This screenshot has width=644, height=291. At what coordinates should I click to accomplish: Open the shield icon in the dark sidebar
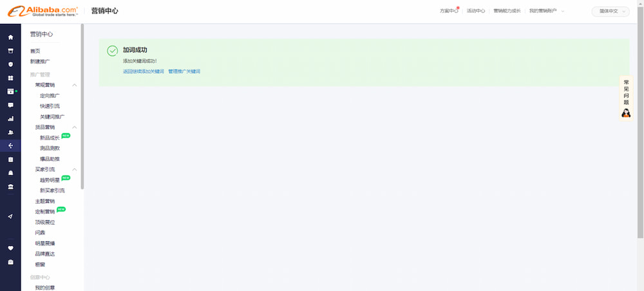10,64
